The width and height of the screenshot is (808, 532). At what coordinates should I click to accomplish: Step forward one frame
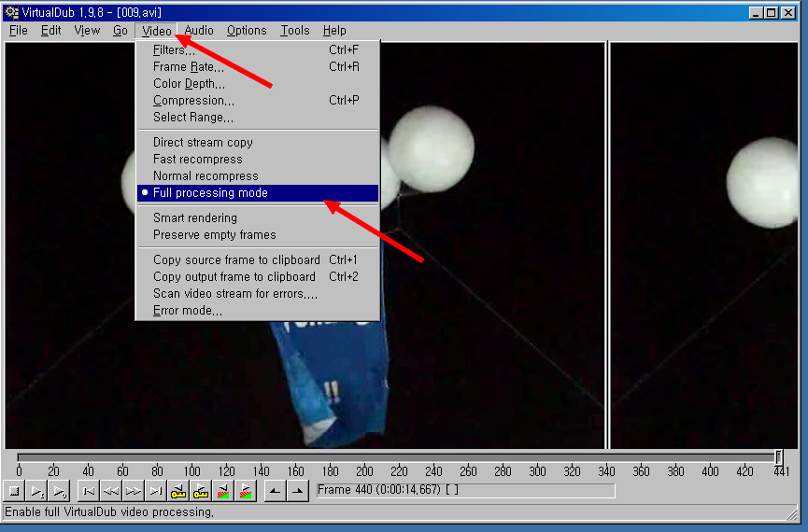click(x=134, y=491)
